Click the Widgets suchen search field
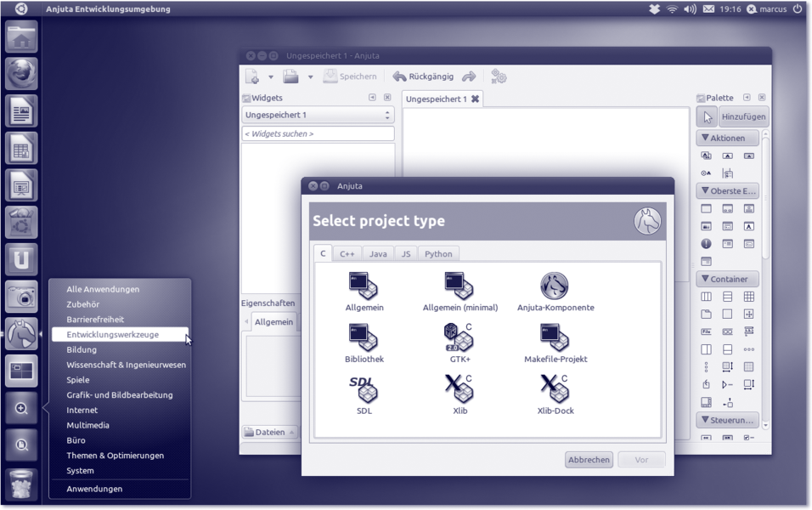This screenshot has width=812, height=510. (x=318, y=133)
